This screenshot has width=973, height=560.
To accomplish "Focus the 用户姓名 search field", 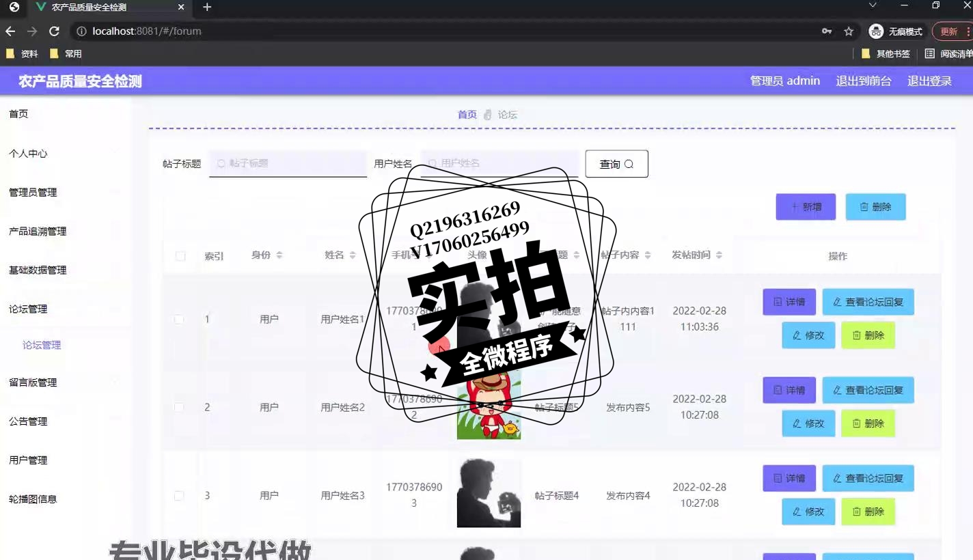I will pos(499,164).
